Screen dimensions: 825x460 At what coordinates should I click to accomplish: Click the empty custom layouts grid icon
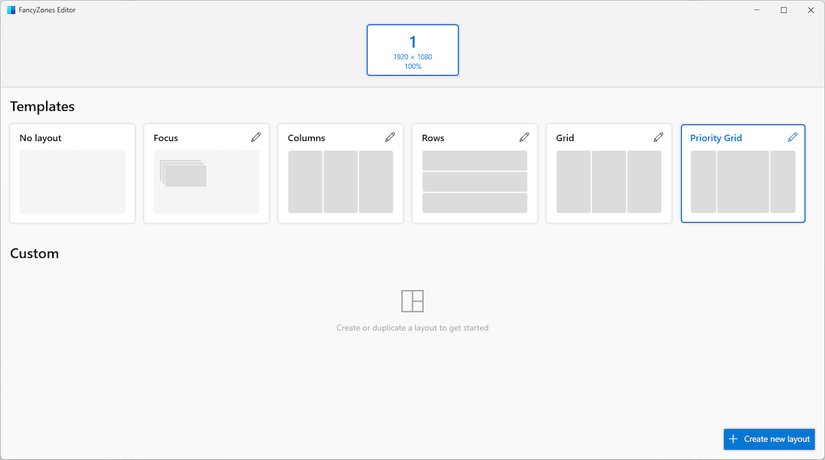(x=412, y=301)
